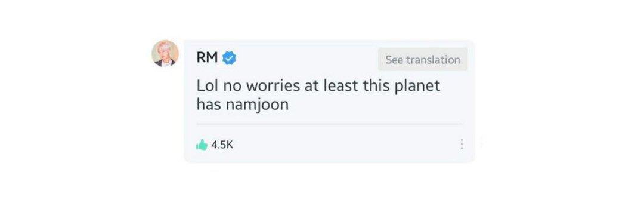This screenshot has width=644, height=215.
Task: Click the verified checkmark icon
Action: [x=229, y=59]
